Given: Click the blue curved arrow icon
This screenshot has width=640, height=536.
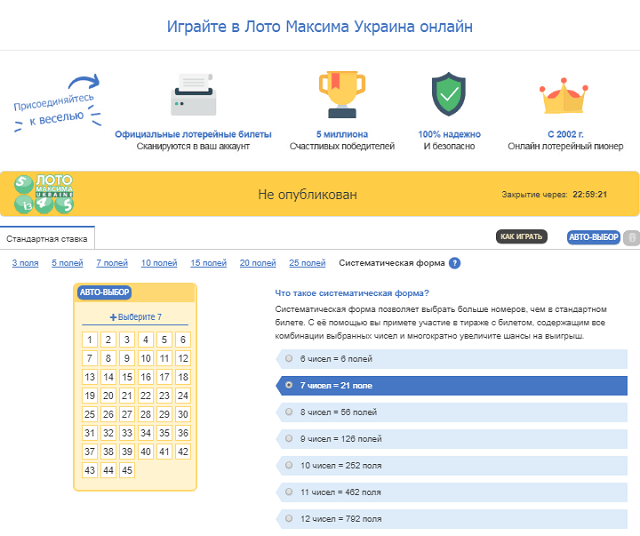Looking at the screenshot, I should [x=84, y=81].
